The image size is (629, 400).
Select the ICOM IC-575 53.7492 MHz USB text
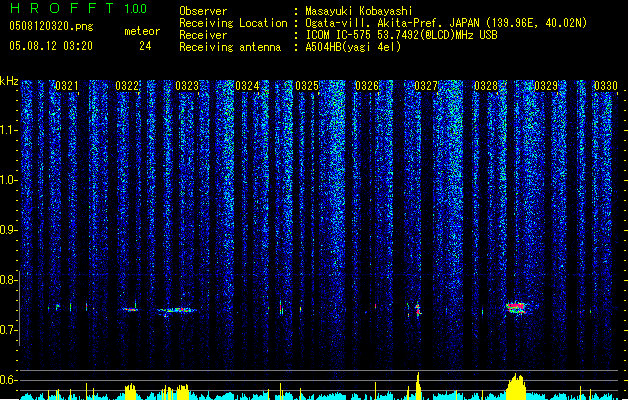(x=402, y=35)
